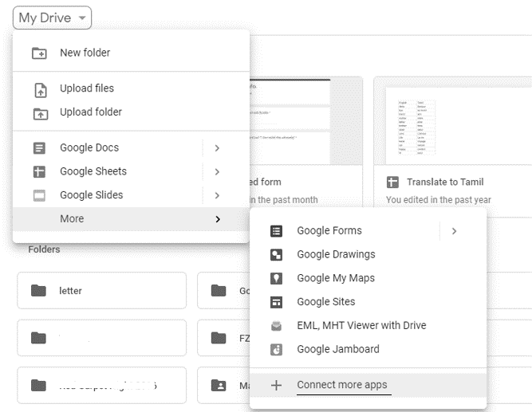Click the More submenu chevron
Image resolution: width=532 pixels, height=412 pixels.
(218, 219)
